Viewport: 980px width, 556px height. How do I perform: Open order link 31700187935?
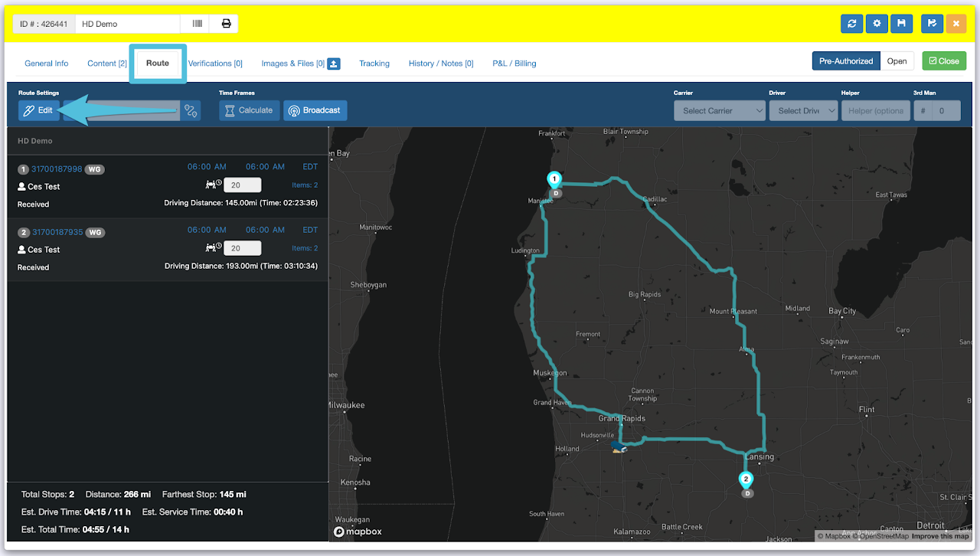pos(57,232)
